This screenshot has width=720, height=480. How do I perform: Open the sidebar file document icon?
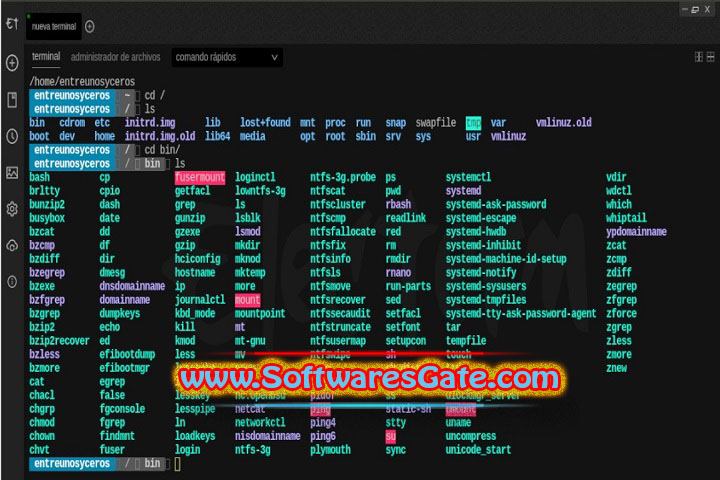[x=12, y=100]
